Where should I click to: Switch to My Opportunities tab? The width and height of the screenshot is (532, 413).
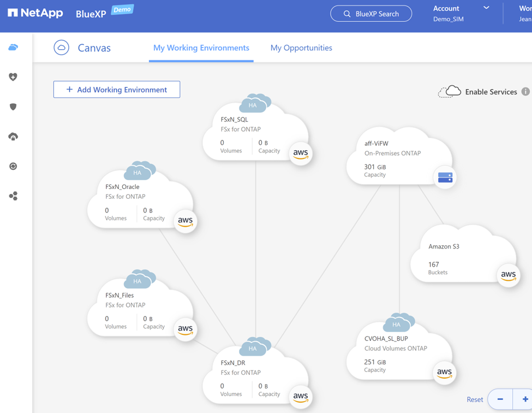301,48
